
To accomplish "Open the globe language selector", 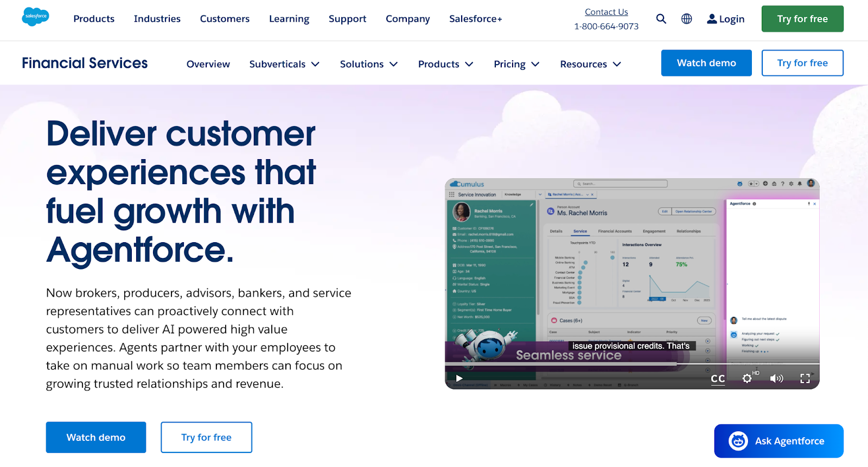I will tap(686, 18).
